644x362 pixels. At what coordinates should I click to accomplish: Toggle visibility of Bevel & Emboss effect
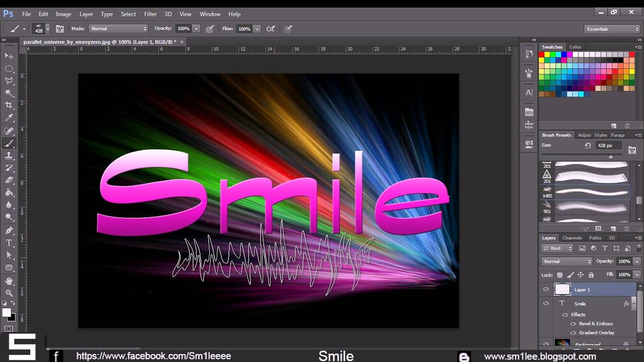(574, 324)
